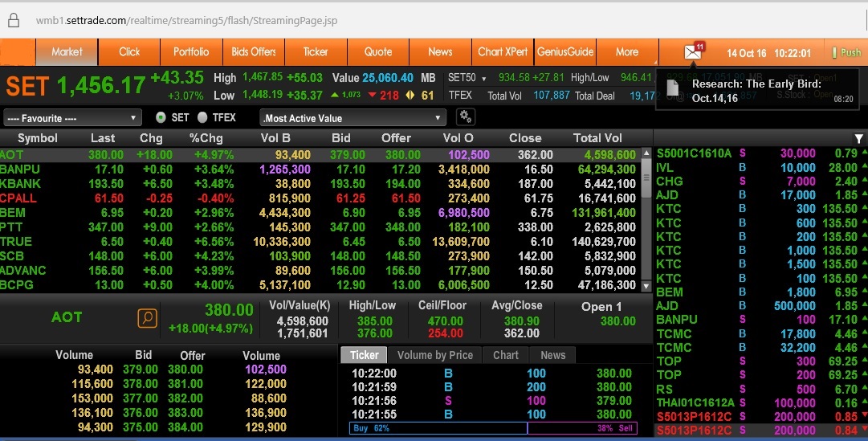Select the CPALL row symbol

click(18, 198)
